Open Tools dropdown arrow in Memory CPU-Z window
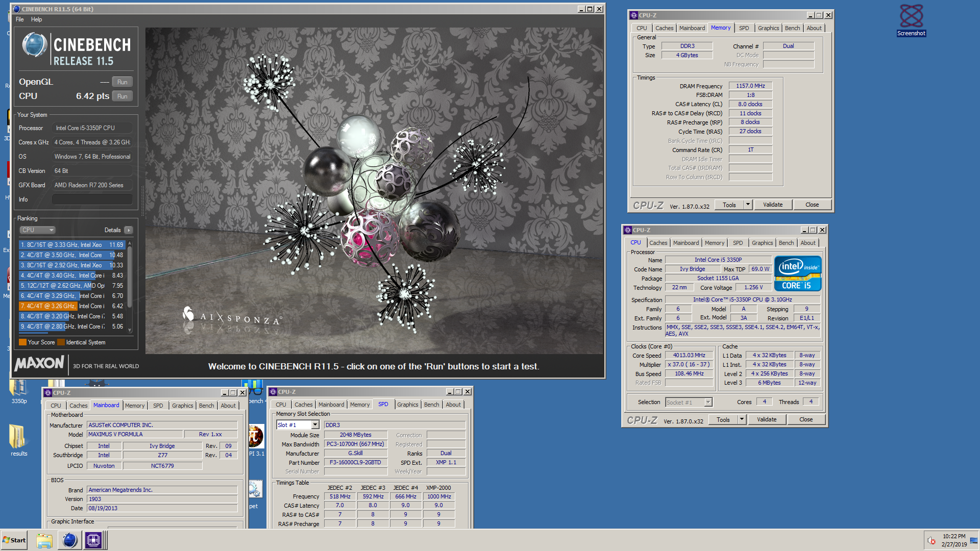The image size is (980, 551). tap(748, 205)
